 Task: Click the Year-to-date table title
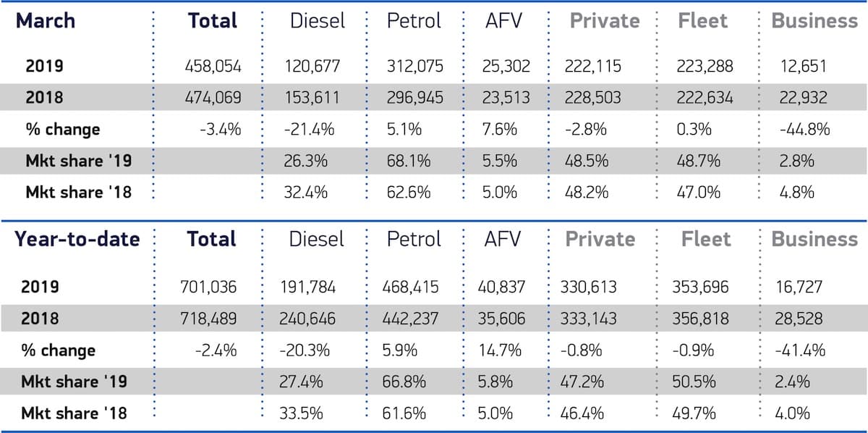(x=77, y=239)
